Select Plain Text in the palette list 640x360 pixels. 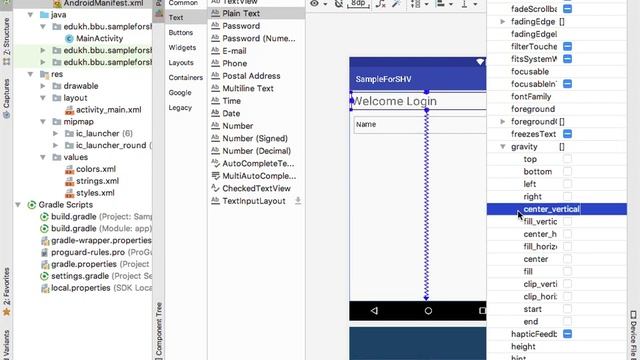tap(256, 13)
